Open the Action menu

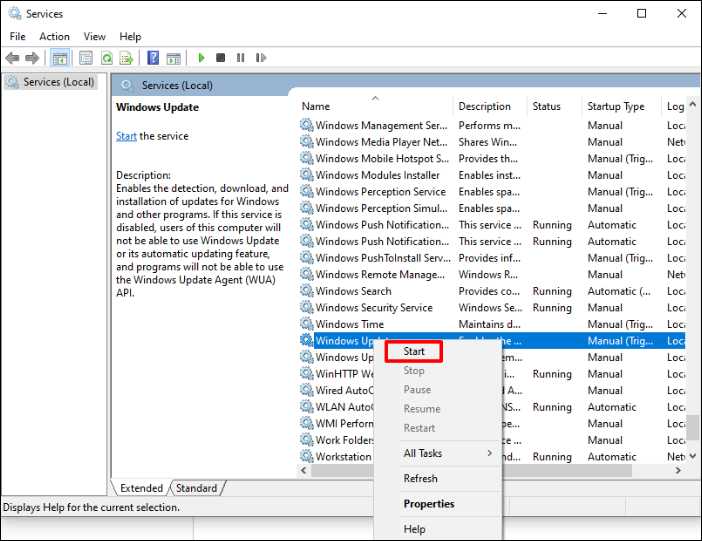coord(54,37)
